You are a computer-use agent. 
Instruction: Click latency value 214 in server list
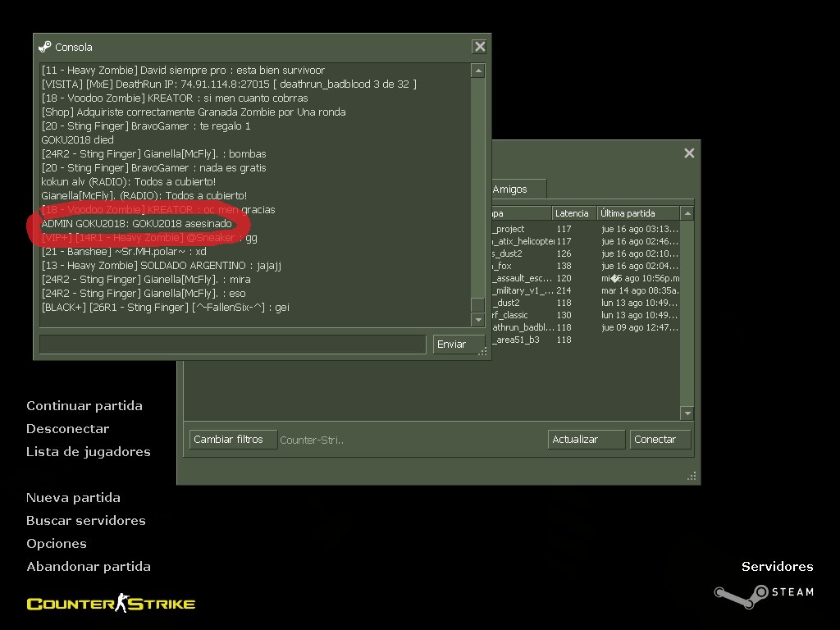coord(564,290)
